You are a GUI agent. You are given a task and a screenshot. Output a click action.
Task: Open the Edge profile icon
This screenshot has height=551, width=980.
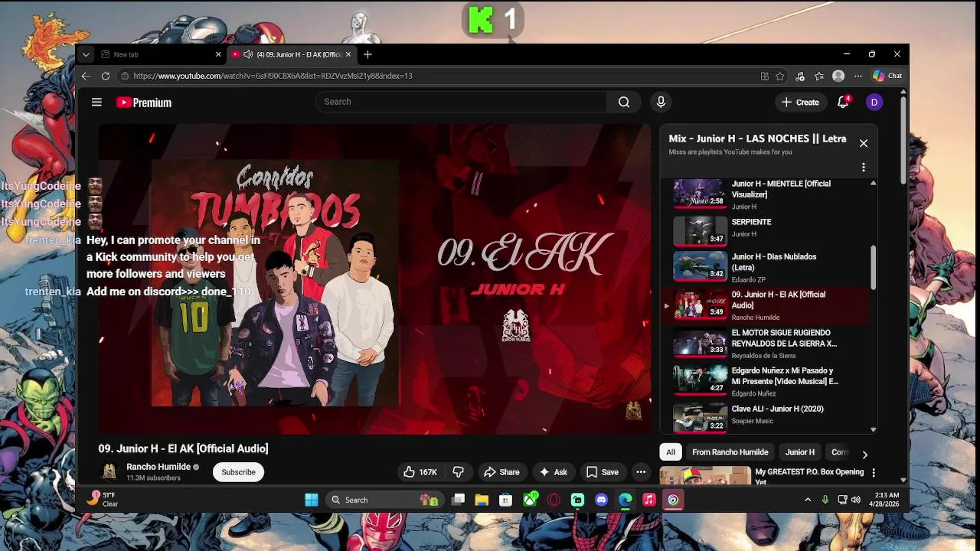click(838, 76)
